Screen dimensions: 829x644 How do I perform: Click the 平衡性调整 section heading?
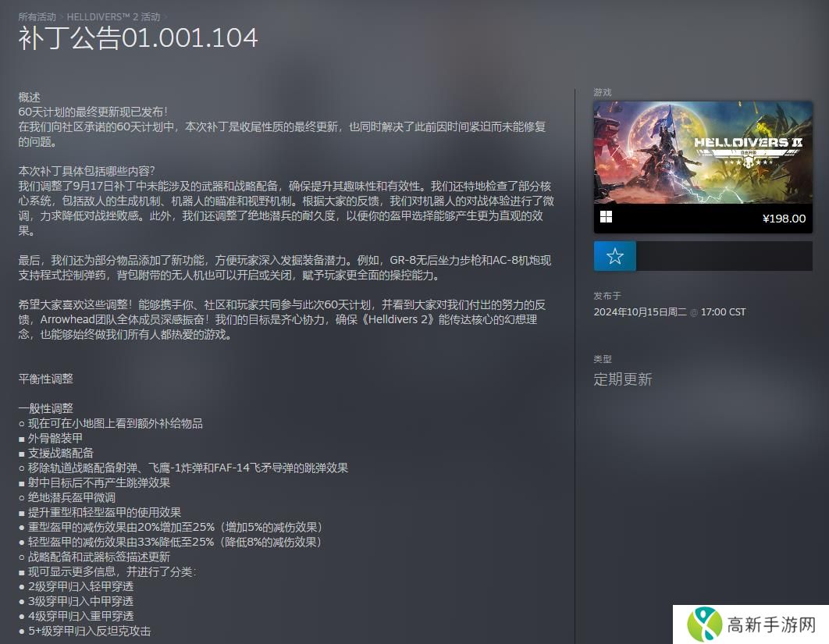(45, 379)
